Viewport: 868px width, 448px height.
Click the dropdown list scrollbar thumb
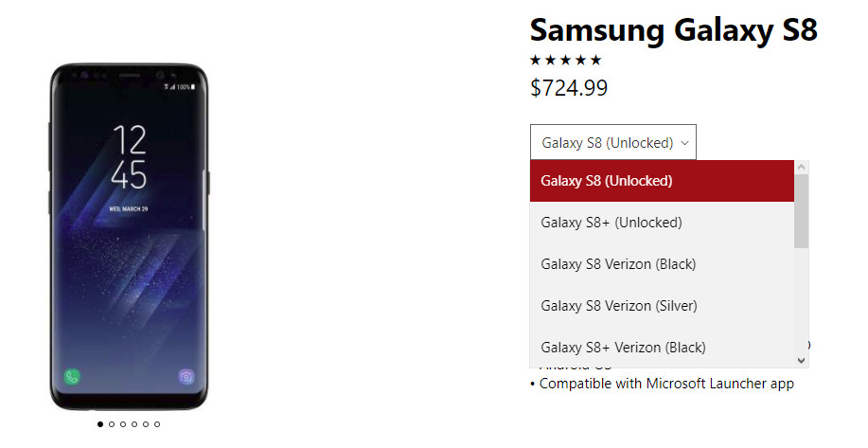click(801, 211)
